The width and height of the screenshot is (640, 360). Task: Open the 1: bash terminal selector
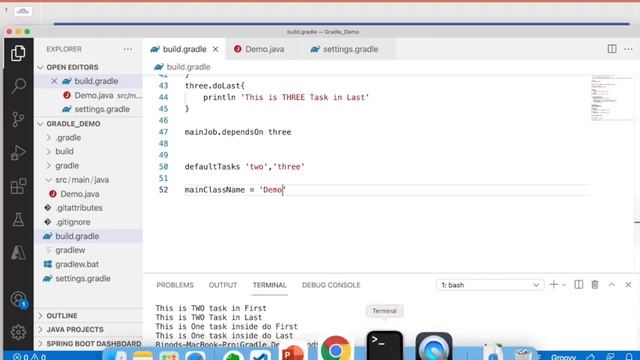(x=490, y=285)
